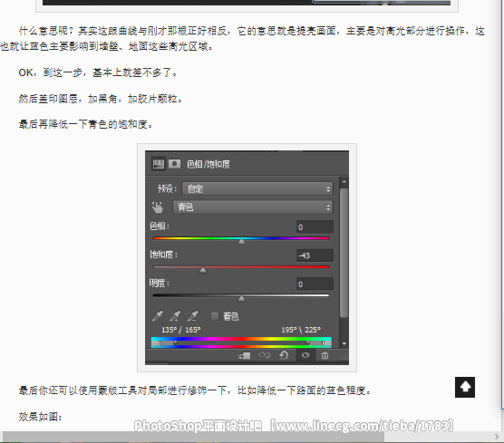The width and height of the screenshot is (504, 443).
Task: Click the lightness slider handle
Action: click(x=241, y=299)
